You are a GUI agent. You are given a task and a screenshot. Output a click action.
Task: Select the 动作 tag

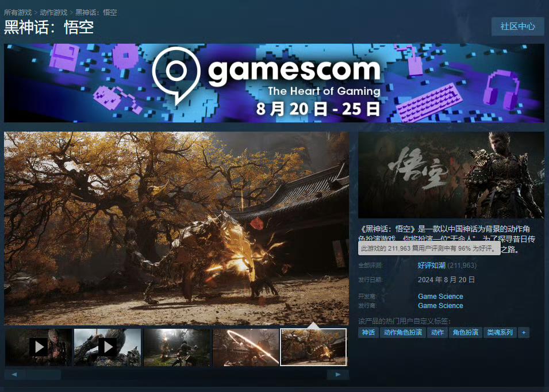tap(437, 332)
